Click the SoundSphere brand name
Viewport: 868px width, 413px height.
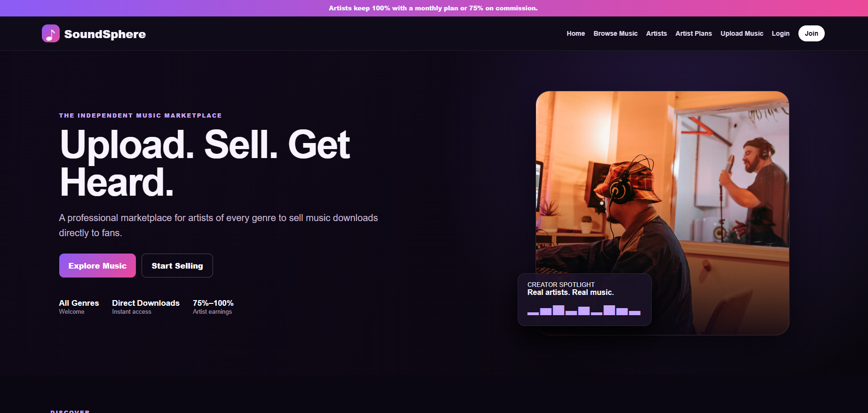click(105, 34)
